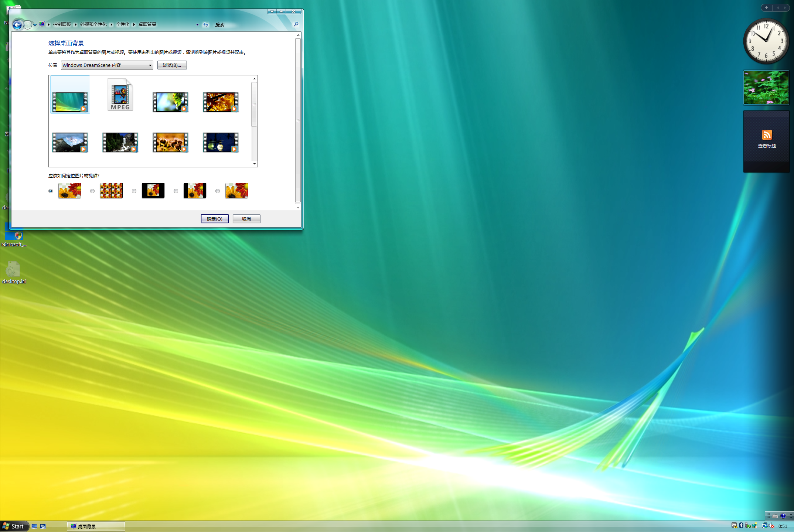
Task: Click the Show Desktop quick launch icon
Action: pos(34,526)
